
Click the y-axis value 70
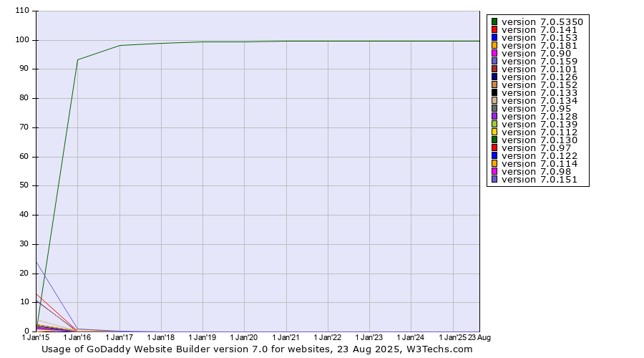click(24, 127)
